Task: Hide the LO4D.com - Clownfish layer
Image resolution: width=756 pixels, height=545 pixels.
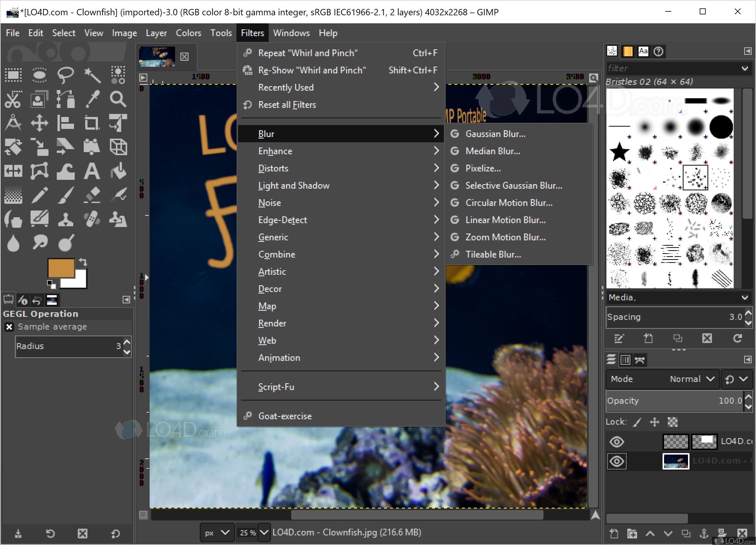Action: (x=617, y=461)
